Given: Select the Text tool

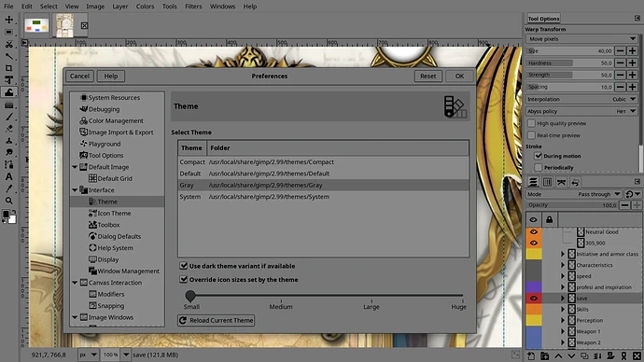Looking at the screenshot, I should click(x=8, y=177).
